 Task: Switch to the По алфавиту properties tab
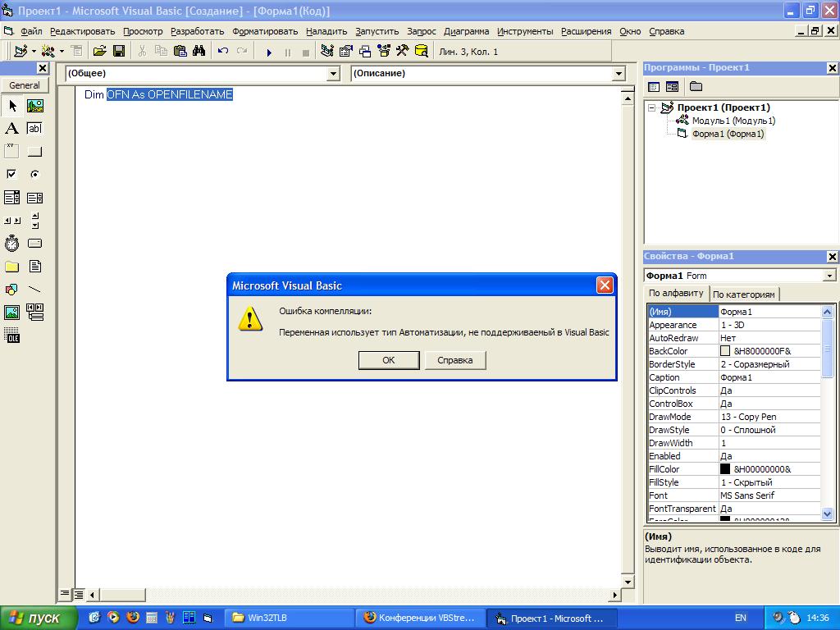coord(676,293)
